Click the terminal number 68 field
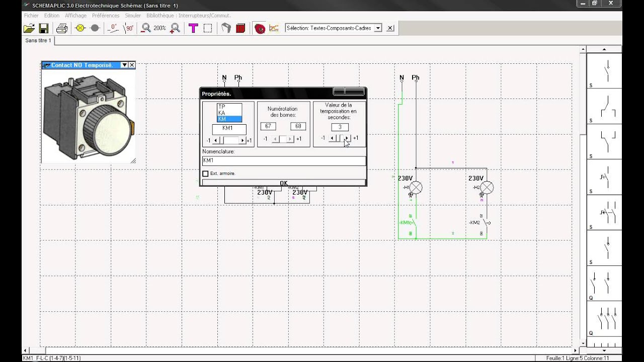 point(298,126)
